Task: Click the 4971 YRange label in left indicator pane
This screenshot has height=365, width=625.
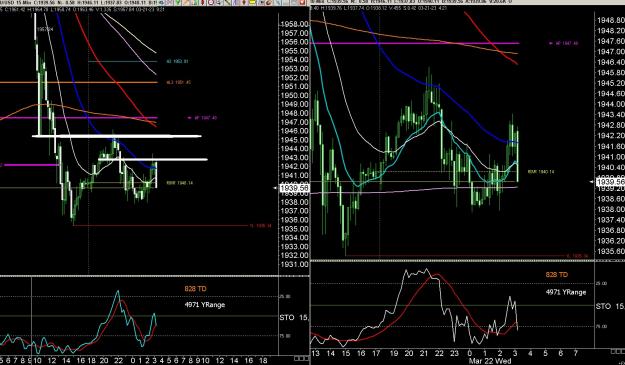Action: [x=204, y=305]
